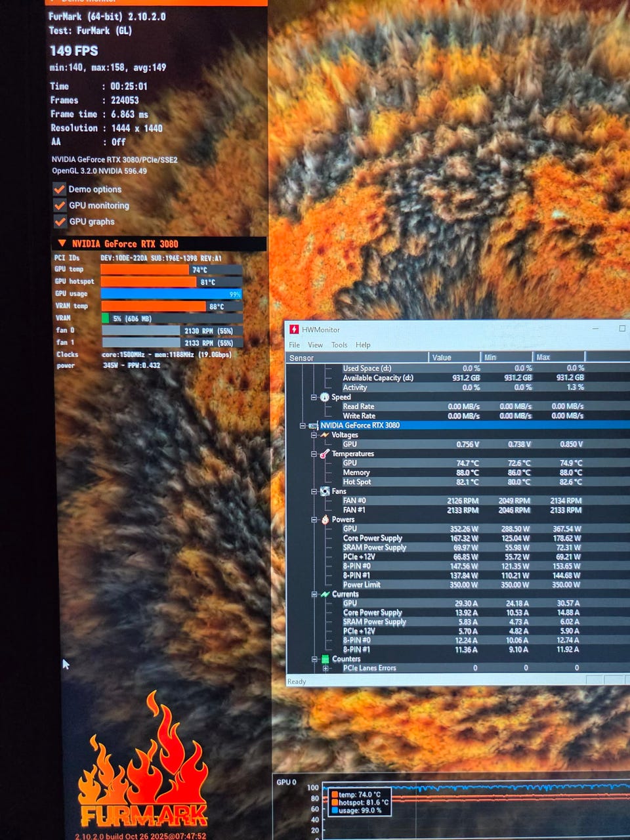Click the HWMonitor lightning app icon
The image size is (630, 840).
click(294, 329)
